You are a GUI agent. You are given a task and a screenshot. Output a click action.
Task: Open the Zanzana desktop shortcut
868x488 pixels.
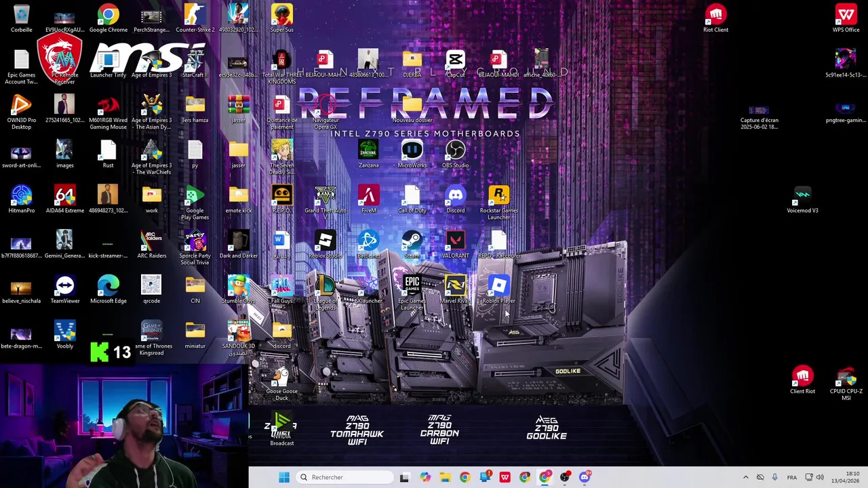[x=368, y=155]
